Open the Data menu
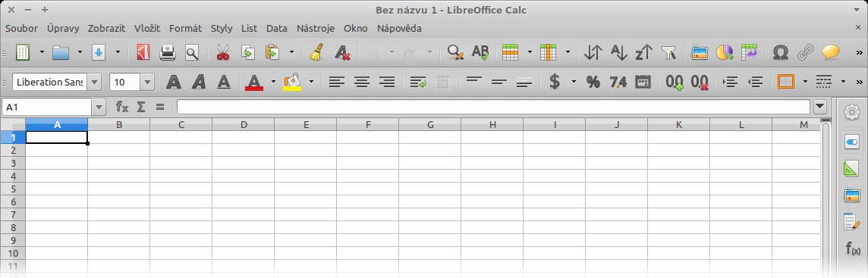Image resolution: width=868 pixels, height=278 pixels. pos(277,28)
